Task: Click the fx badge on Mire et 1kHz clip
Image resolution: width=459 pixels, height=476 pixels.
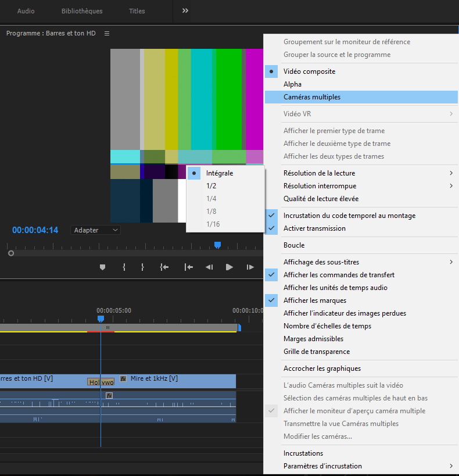Action: click(x=123, y=379)
